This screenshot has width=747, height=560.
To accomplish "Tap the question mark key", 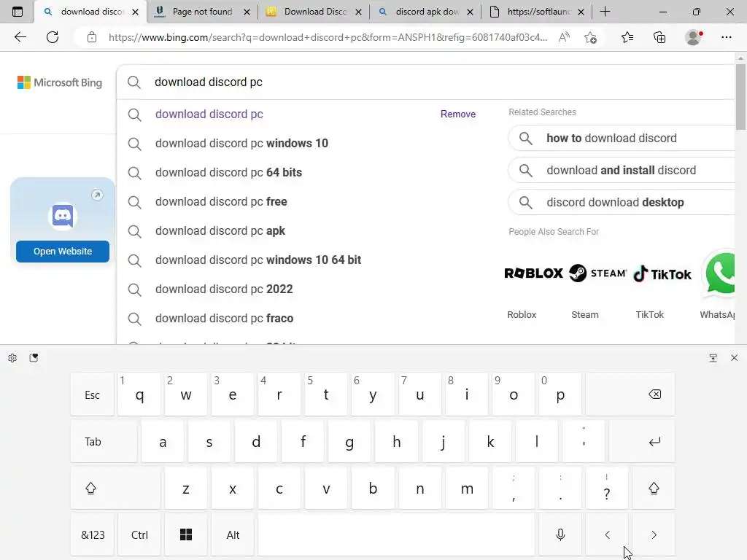I will click(x=607, y=488).
